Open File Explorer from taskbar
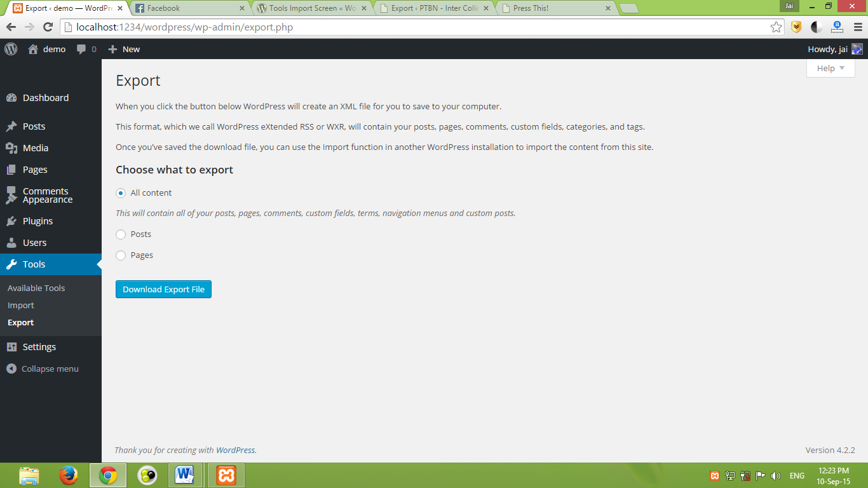Image resolution: width=868 pixels, height=488 pixels. click(29, 475)
